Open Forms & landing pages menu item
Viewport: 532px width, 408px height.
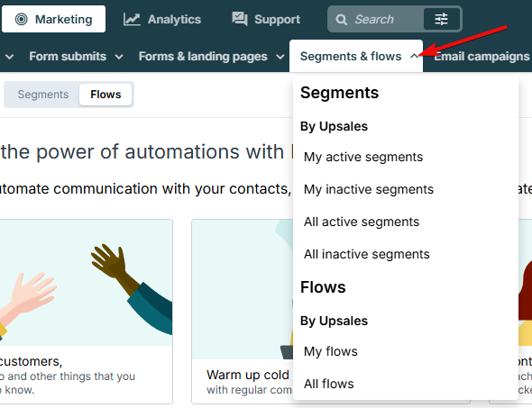click(x=203, y=56)
